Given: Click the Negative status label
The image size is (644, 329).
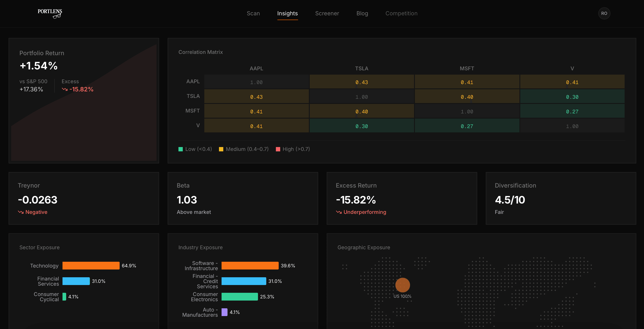Looking at the screenshot, I should coord(36,212).
